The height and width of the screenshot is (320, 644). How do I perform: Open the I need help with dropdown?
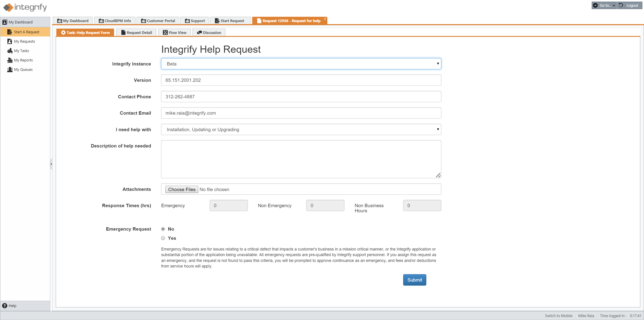301,129
